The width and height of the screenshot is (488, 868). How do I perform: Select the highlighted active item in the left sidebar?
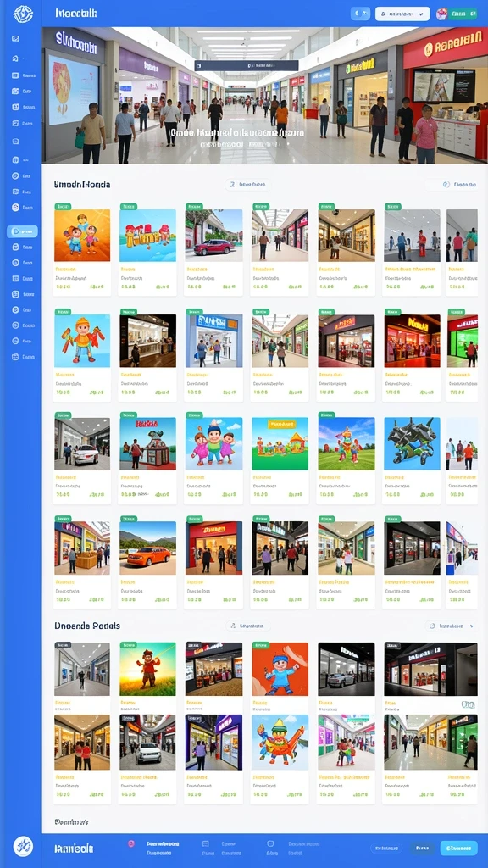22,231
